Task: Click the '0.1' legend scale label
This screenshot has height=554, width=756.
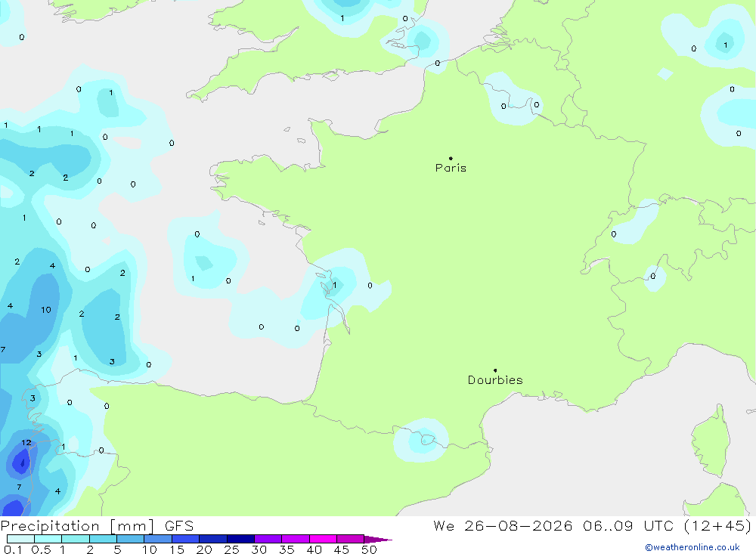Action: (x=13, y=549)
